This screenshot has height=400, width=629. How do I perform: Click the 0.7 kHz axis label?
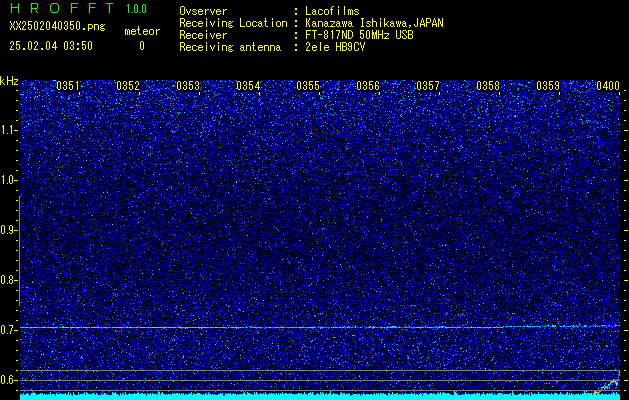pos(9,330)
